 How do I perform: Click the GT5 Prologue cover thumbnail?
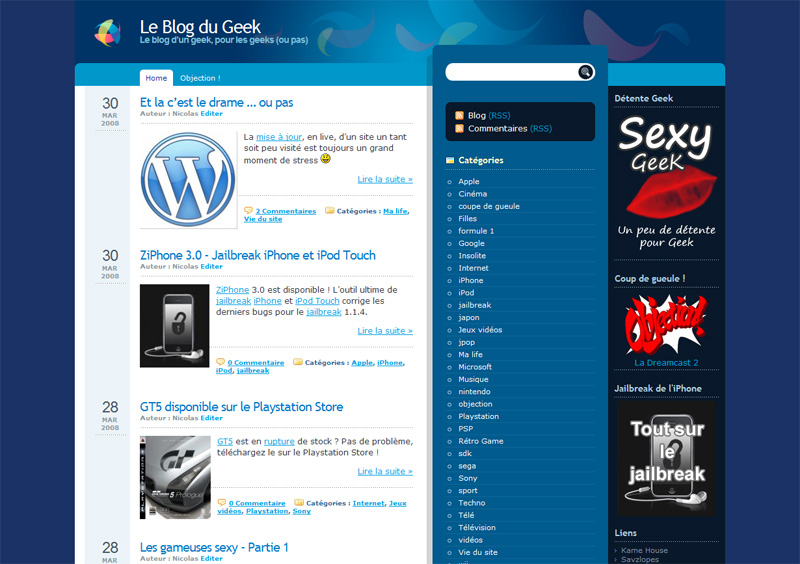click(175, 477)
